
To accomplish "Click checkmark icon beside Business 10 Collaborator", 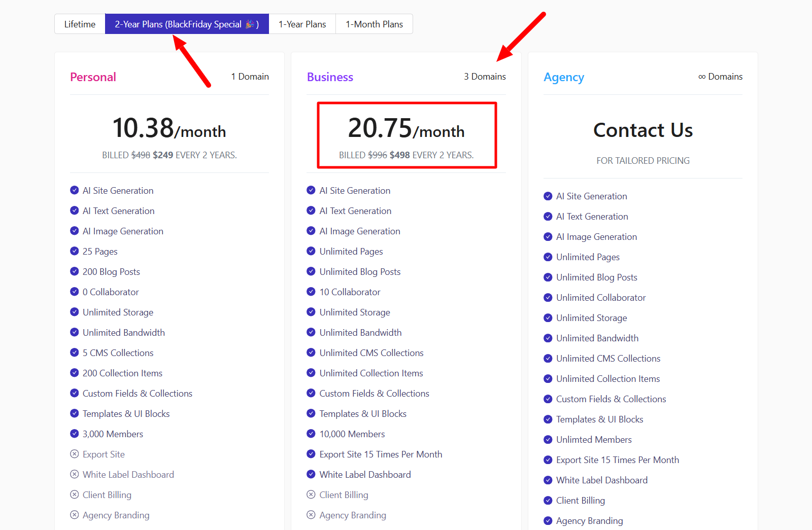I will pos(311,292).
